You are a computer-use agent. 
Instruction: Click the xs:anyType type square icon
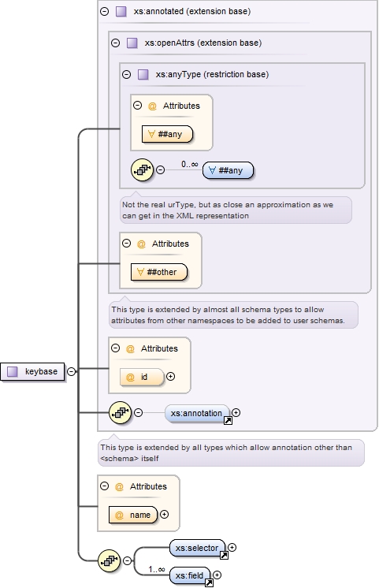point(143,75)
